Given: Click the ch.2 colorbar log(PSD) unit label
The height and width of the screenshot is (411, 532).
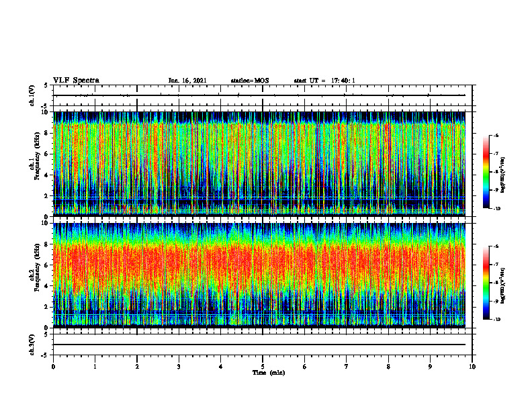Looking at the screenshot, I should pos(503,285).
